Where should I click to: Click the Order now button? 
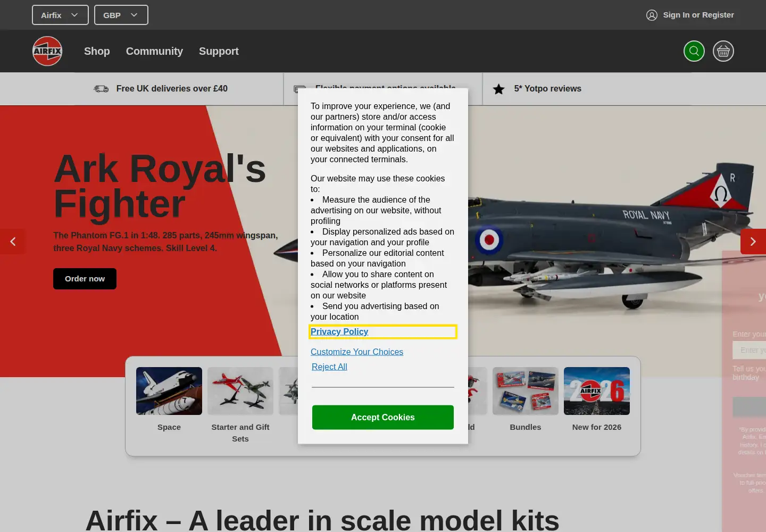click(x=85, y=279)
